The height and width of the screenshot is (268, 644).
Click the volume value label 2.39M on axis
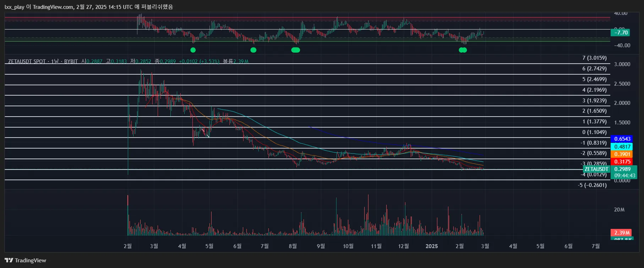pyautogui.click(x=621, y=233)
